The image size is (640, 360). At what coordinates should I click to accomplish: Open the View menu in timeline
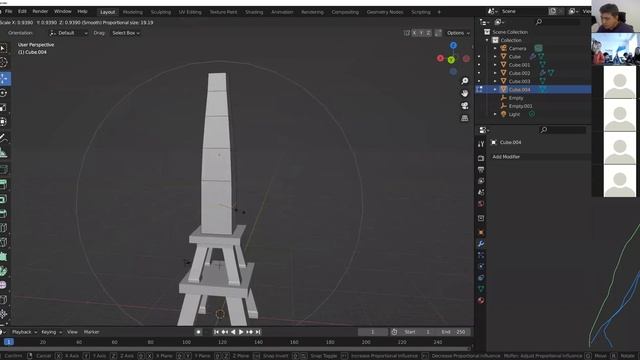click(x=72, y=332)
